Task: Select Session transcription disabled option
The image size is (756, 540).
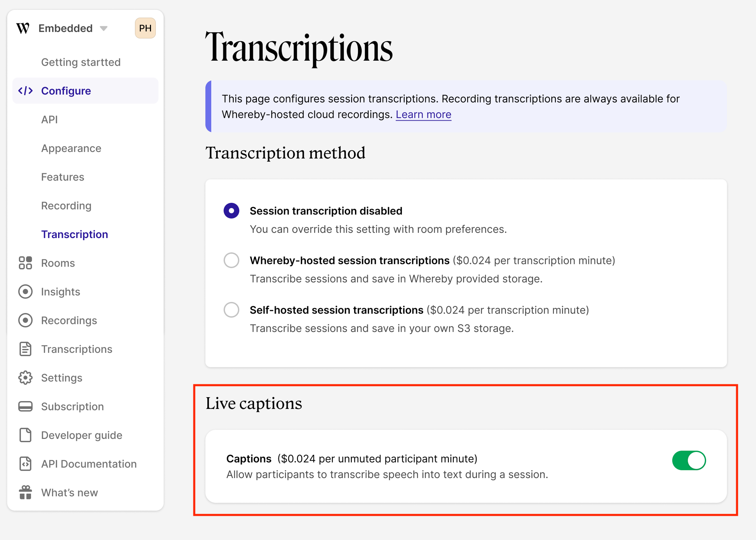Action: pos(231,211)
